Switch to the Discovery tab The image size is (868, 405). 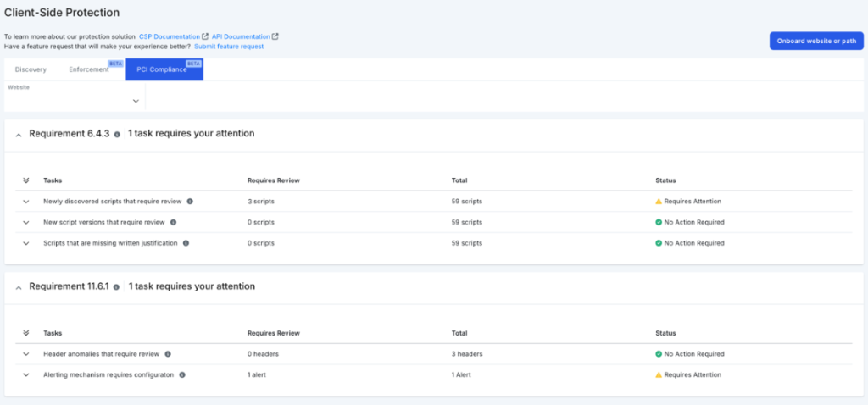click(x=31, y=69)
